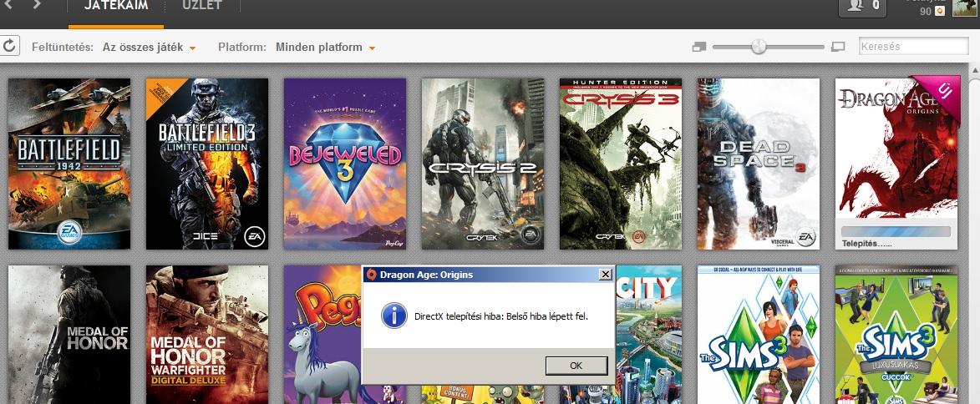The width and height of the screenshot is (980, 404).
Task: Select large thumbnails size icon
Action: (x=838, y=47)
